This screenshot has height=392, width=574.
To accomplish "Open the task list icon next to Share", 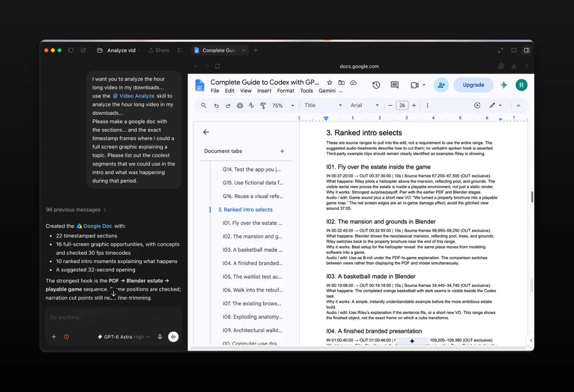I will click(x=180, y=50).
